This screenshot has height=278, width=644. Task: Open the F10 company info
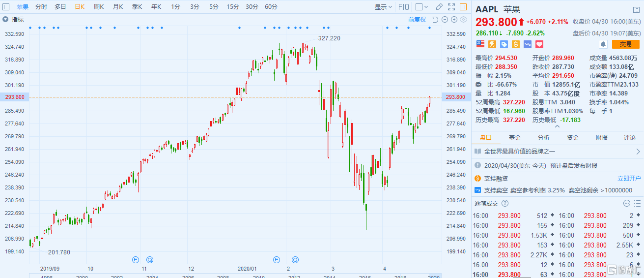pyautogui.click(x=403, y=7)
